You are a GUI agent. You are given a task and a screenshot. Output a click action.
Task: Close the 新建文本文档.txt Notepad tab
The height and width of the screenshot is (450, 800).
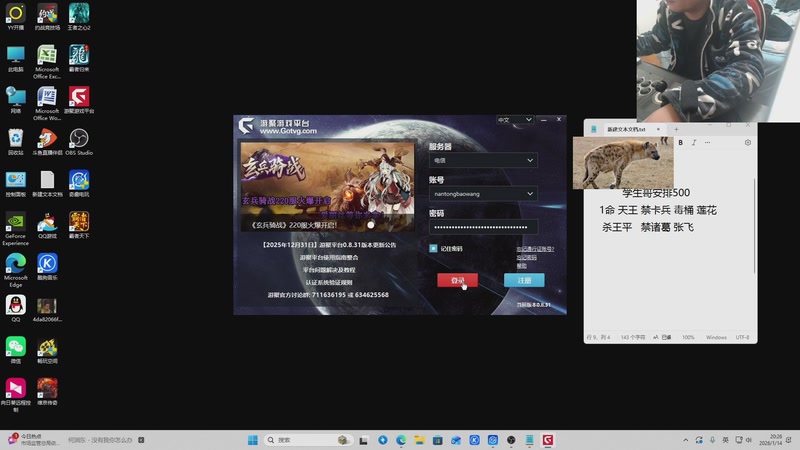[658, 130]
